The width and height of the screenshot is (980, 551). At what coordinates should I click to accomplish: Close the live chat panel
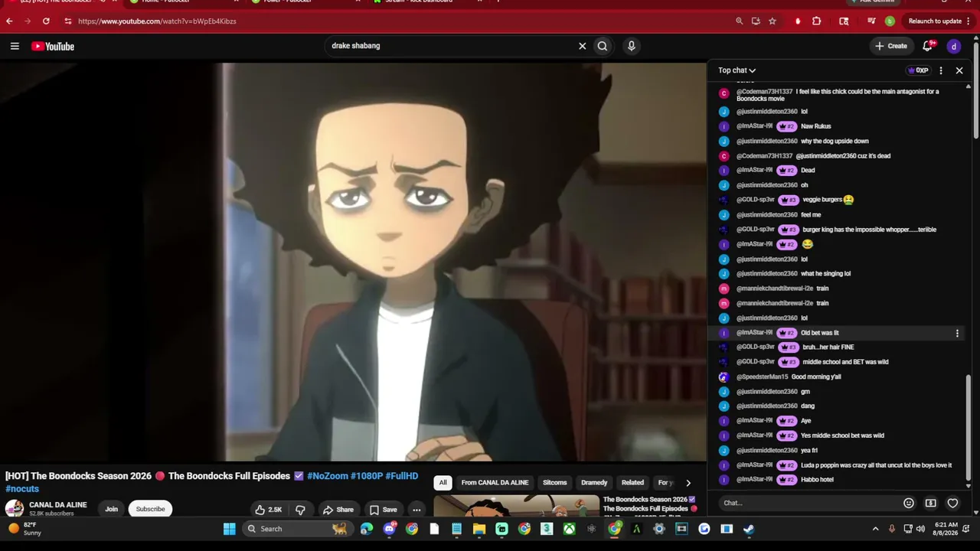tap(959, 70)
